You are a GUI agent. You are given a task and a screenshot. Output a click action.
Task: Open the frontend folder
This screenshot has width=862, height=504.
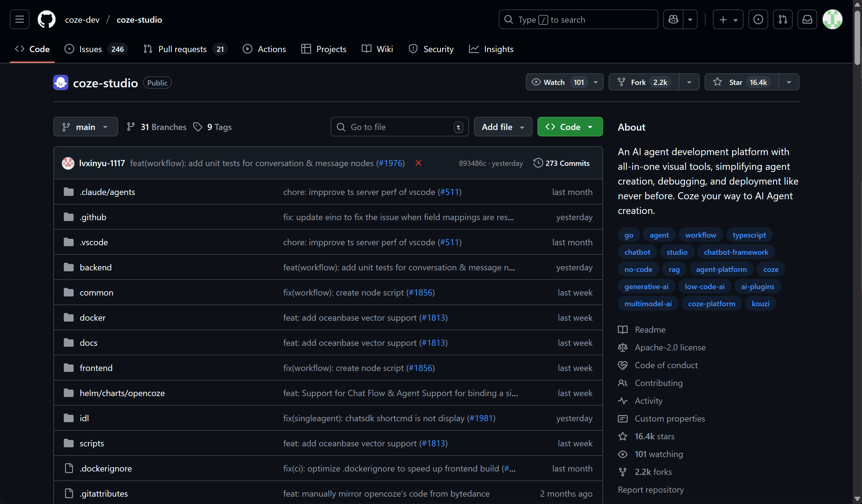(x=96, y=368)
